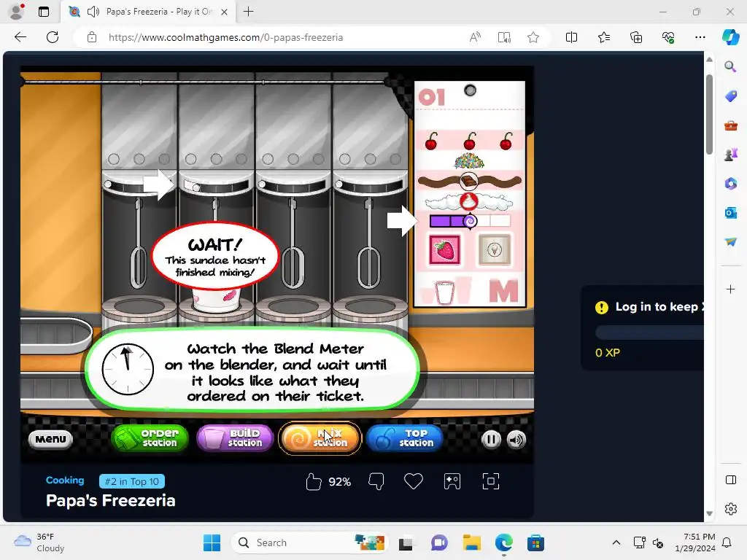Open Copilot in Edge sidebar

coord(730,37)
